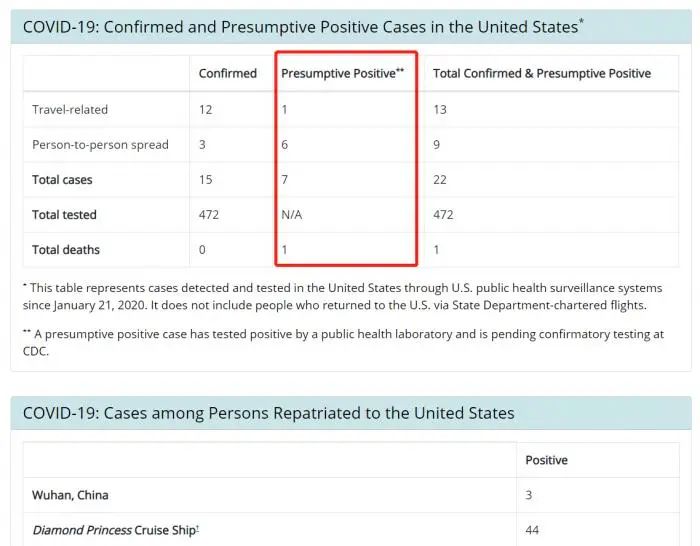Screen dimensions: 700x546
Task: Click the Diamond Princess footnote dagger link
Action: pyautogui.click(x=198, y=527)
